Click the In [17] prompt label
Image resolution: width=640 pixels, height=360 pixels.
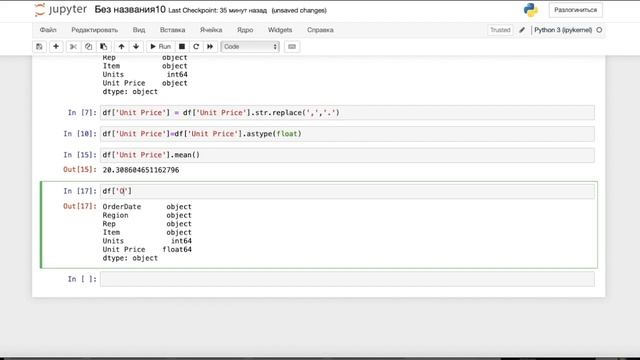[80, 191]
